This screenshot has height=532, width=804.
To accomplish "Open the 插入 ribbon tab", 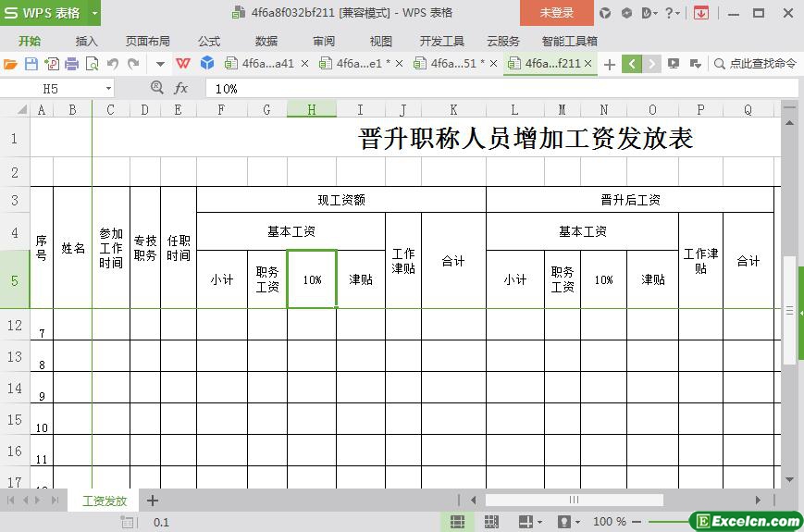I will [x=86, y=41].
